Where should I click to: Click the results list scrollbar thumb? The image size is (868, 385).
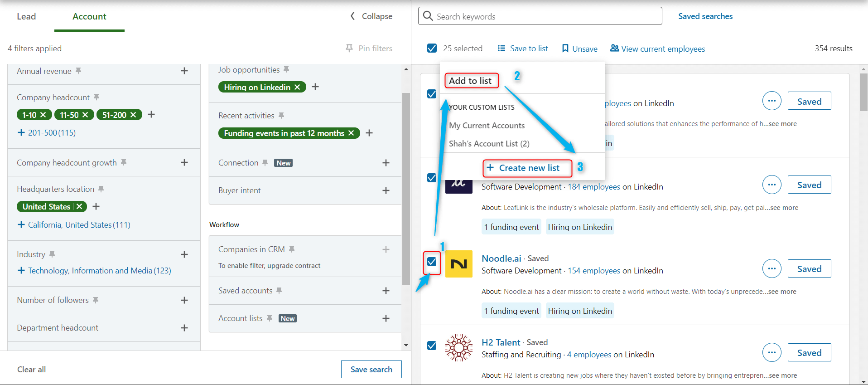863,92
